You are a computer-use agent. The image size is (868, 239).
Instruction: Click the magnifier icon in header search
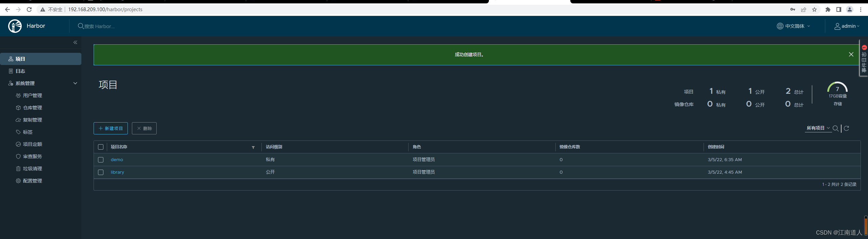[81, 26]
